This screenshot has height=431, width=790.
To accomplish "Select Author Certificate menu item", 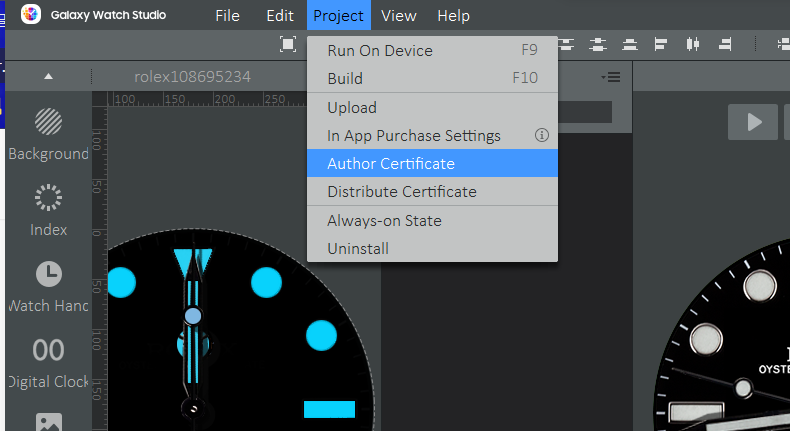I will [x=432, y=163].
